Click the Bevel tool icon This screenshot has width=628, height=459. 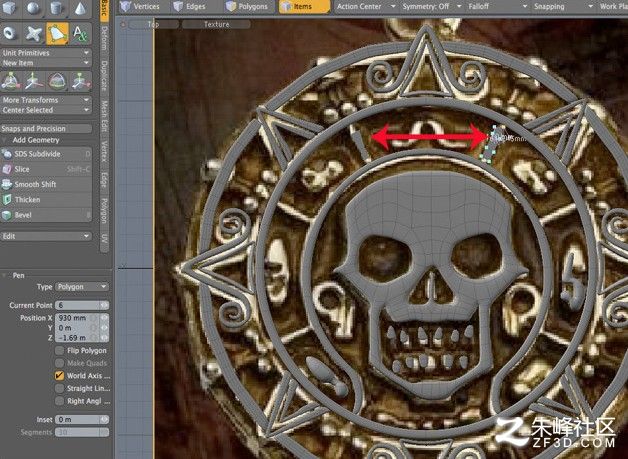tap(7, 215)
